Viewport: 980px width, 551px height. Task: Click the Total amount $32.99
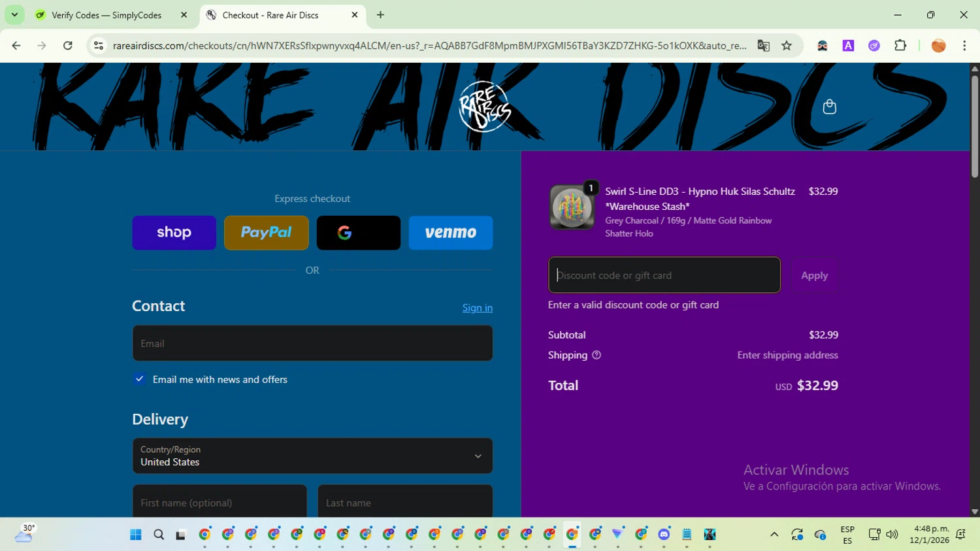(x=817, y=386)
